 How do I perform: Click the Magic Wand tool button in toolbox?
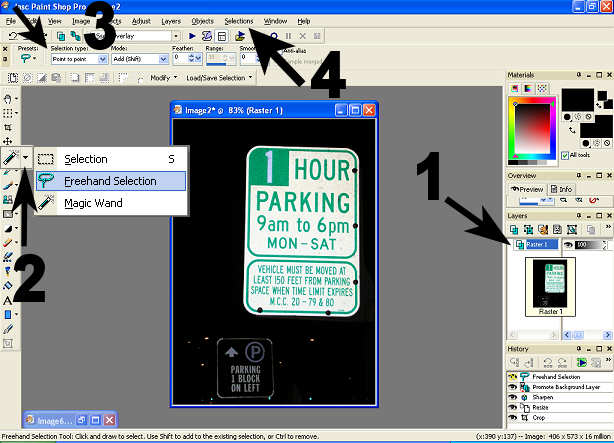coord(10,158)
